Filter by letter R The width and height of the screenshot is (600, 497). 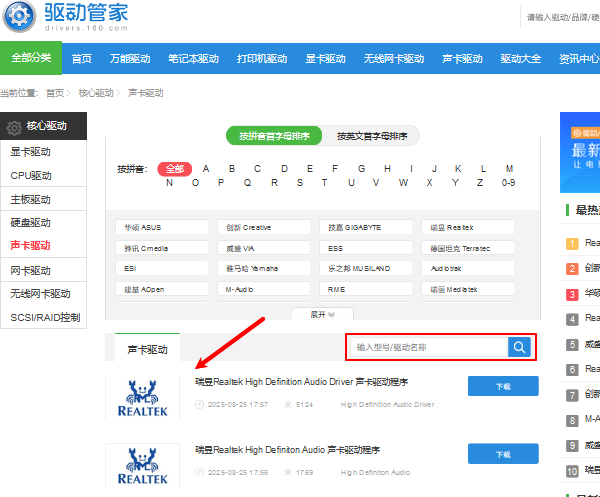[x=274, y=183]
